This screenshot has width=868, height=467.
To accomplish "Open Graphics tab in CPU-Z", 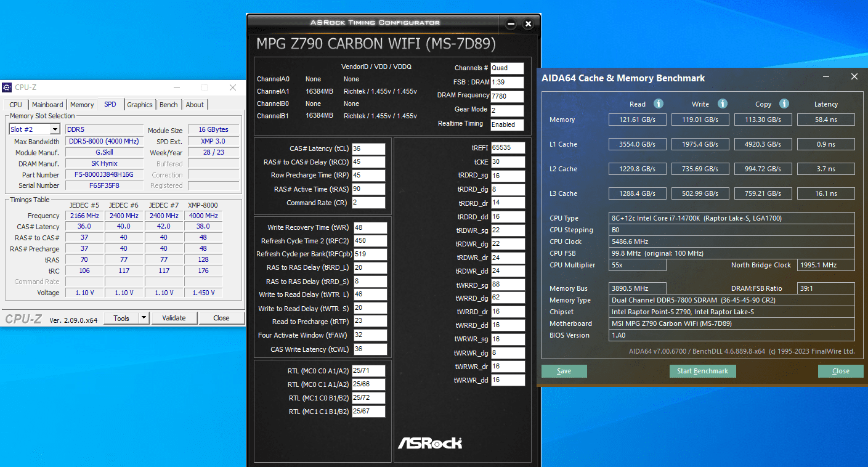I will (x=140, y=105).
